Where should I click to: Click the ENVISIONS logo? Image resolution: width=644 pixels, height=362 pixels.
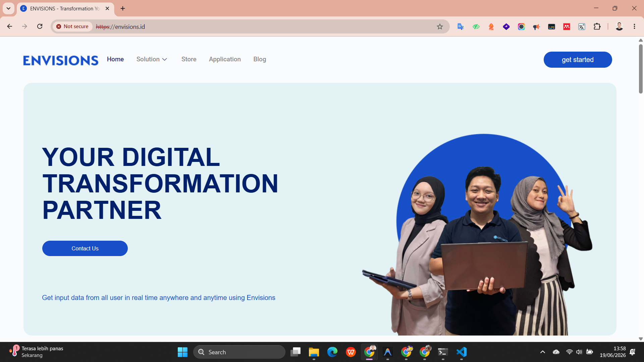click(61, 60)
